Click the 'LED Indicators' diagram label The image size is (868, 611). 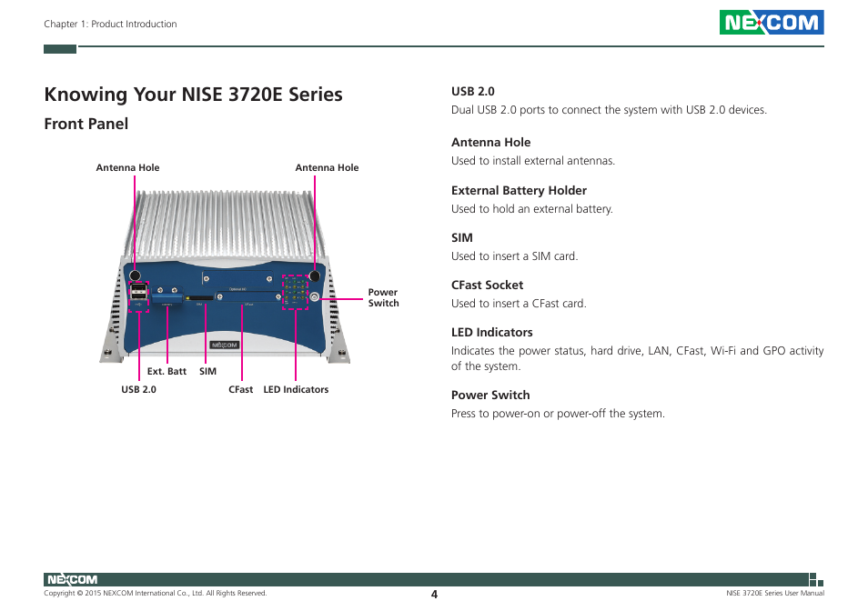click(296, 389)
